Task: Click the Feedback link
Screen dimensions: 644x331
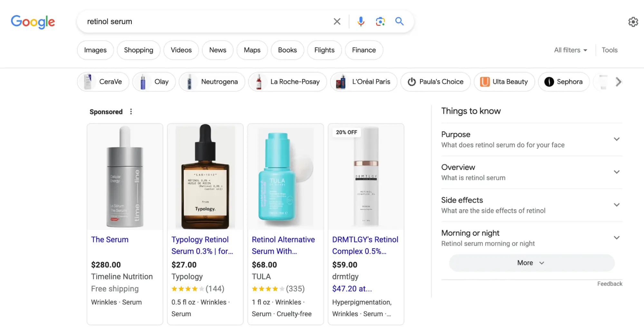Action: pyautogui.click(x=610, y=284)
